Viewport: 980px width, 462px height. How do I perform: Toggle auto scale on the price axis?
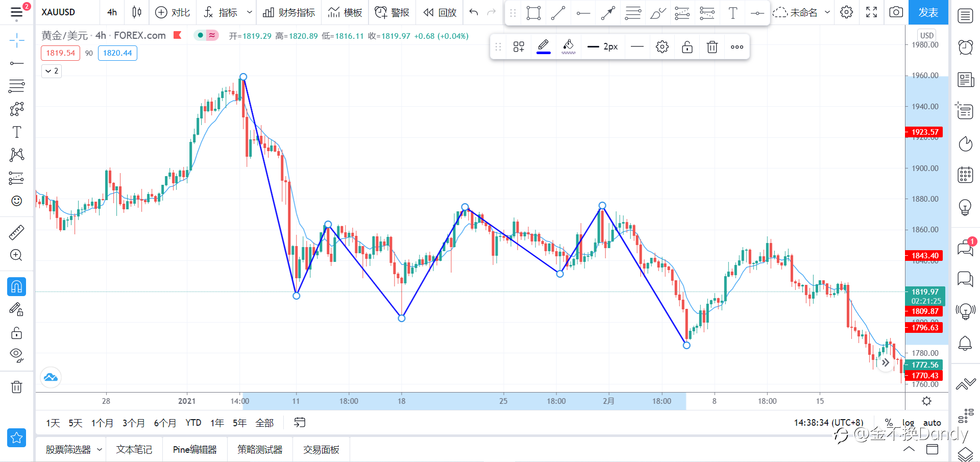click(932, 423)
